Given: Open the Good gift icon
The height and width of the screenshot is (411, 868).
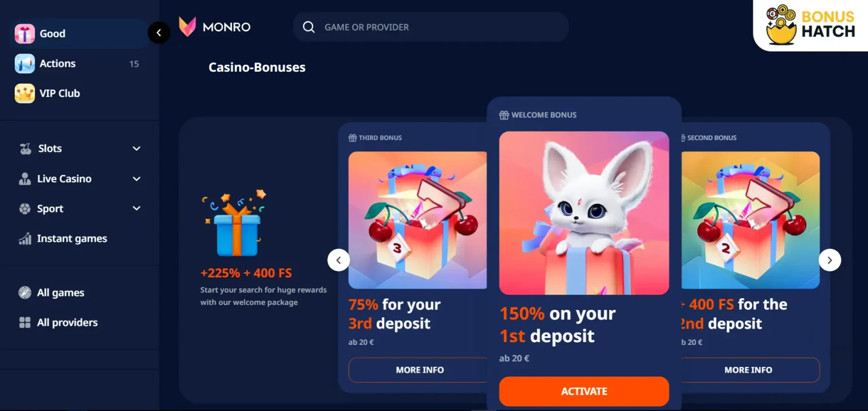Looking at the screenshot, I should point(24,34).
